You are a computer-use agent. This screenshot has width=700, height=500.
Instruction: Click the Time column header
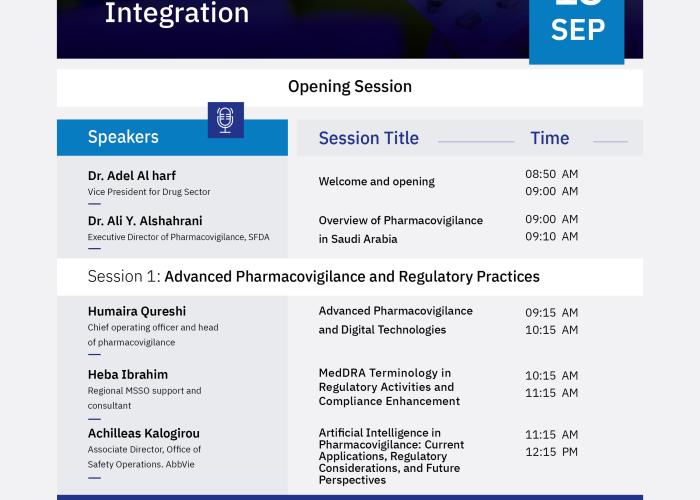tap(550, 138)
